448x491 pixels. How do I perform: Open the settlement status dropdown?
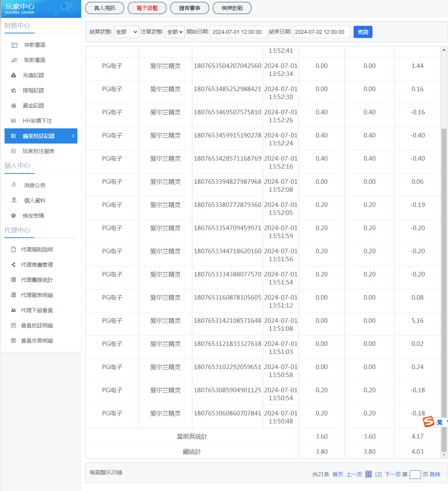click(127, 32)
